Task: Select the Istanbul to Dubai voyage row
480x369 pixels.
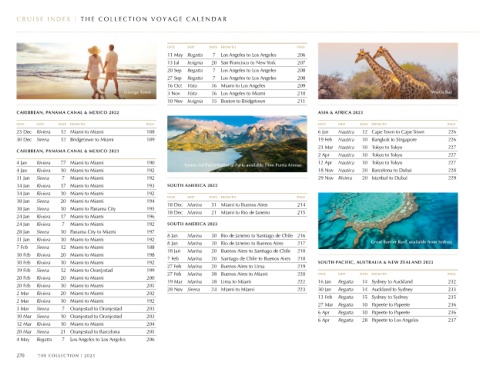Action: click(388, 178)
